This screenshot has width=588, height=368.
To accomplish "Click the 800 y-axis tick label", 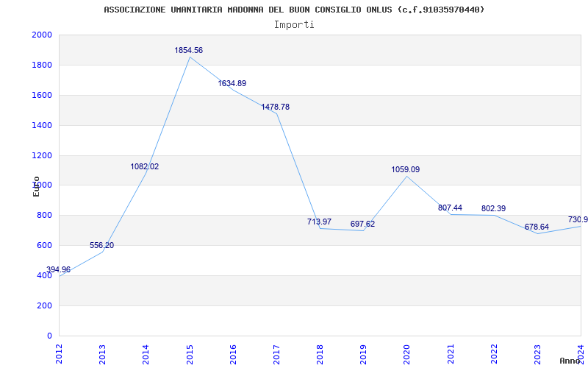I will tap(44, 215).
